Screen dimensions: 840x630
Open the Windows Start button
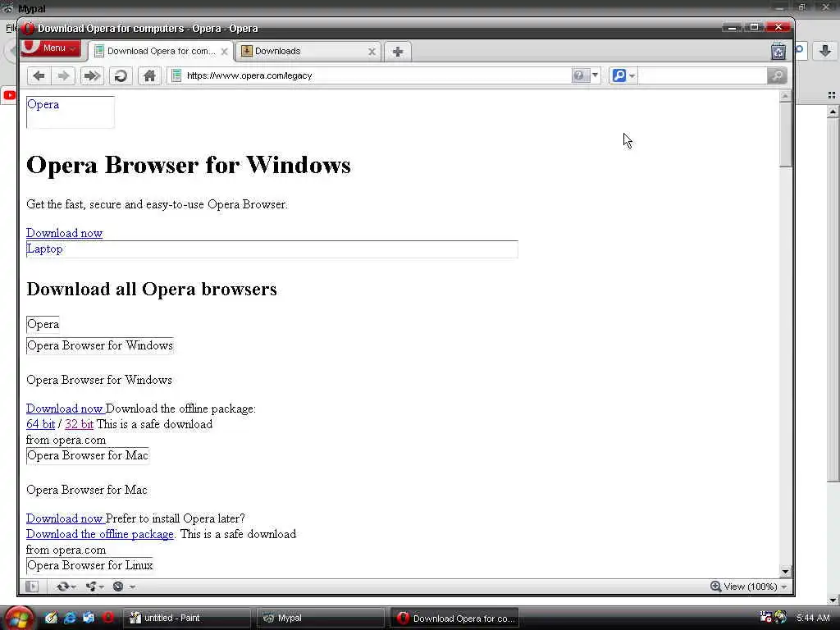pyautogui.click(x=20, y=619)
